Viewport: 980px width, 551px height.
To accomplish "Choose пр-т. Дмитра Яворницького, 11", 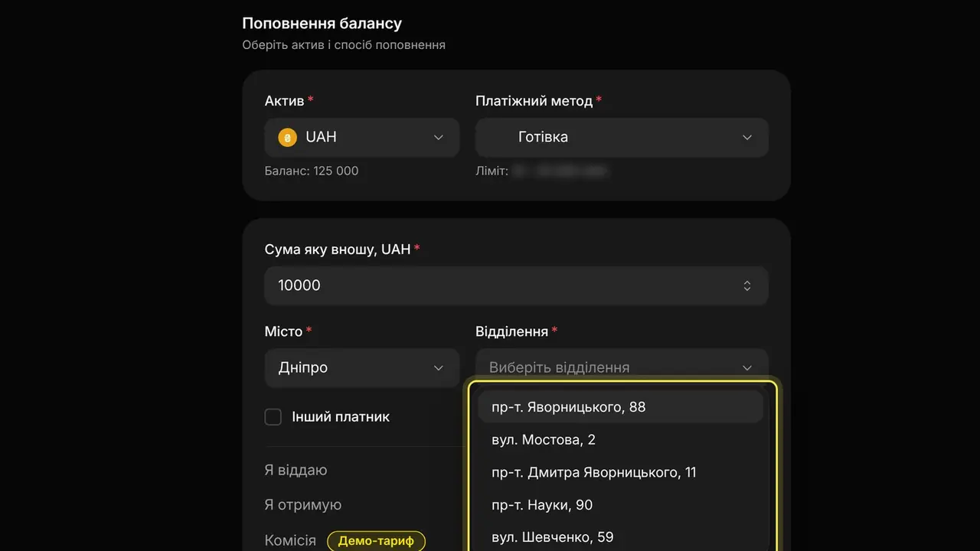I will tap(621, 472).
